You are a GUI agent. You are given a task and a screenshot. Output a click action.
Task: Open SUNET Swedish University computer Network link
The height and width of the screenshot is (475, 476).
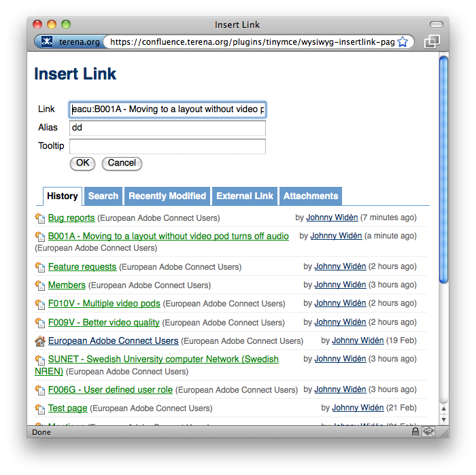(163, 359)
